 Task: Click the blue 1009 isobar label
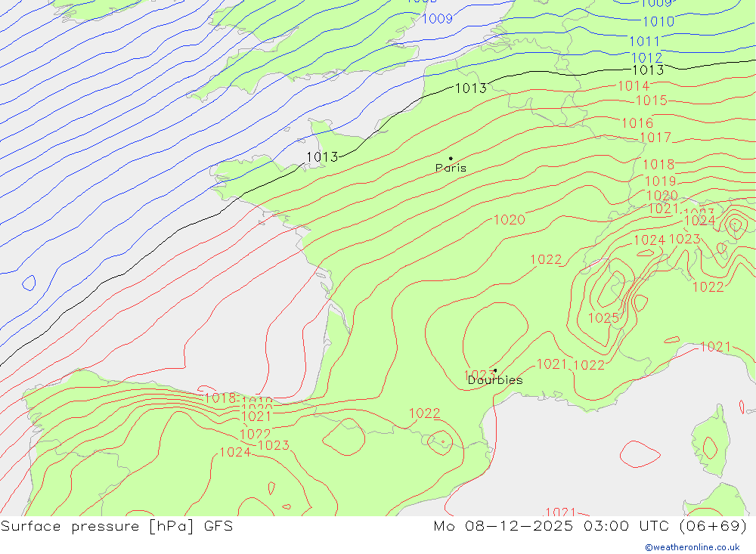click(437, 19)
